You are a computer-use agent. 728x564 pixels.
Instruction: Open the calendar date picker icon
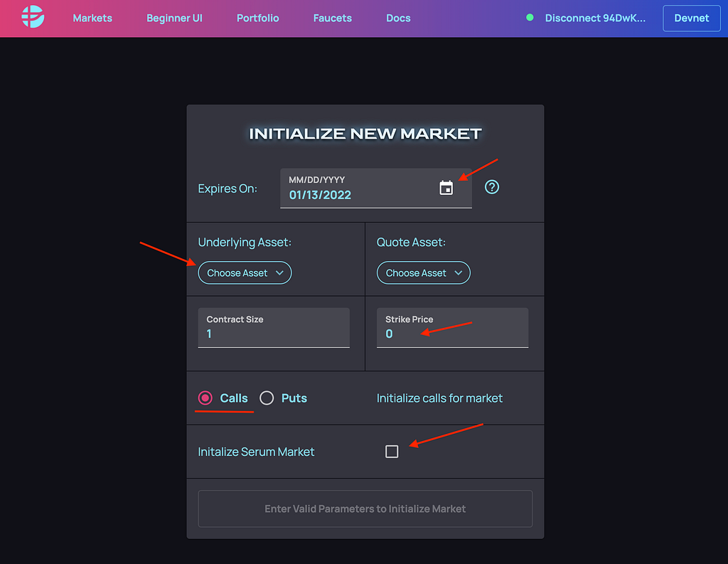click(446, 188)
